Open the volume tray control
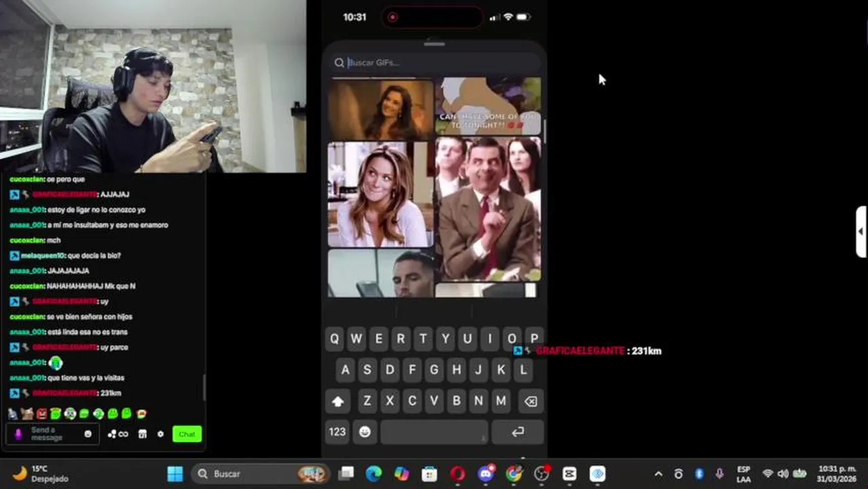 (783, 474)
